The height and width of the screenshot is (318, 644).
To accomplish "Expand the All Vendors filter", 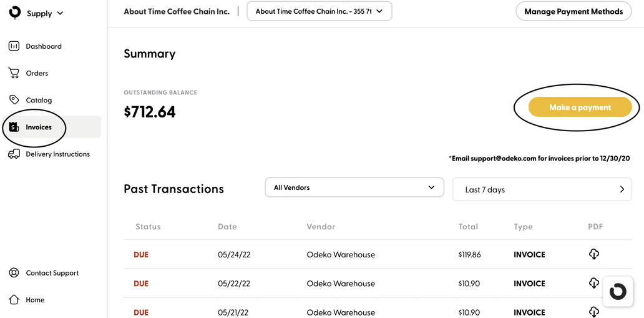I will tap(354, 187).
